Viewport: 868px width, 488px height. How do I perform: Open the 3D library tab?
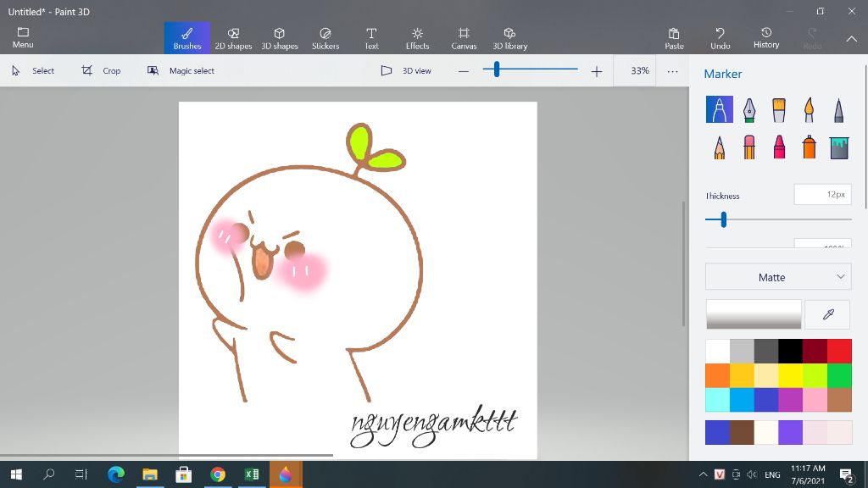click(509, 38)
